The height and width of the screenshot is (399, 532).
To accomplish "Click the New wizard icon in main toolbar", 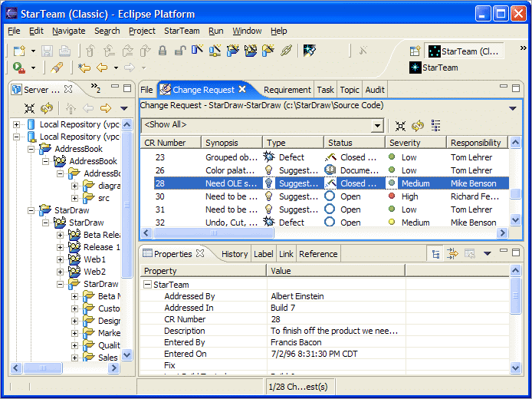I will click(x=19, y=51).
